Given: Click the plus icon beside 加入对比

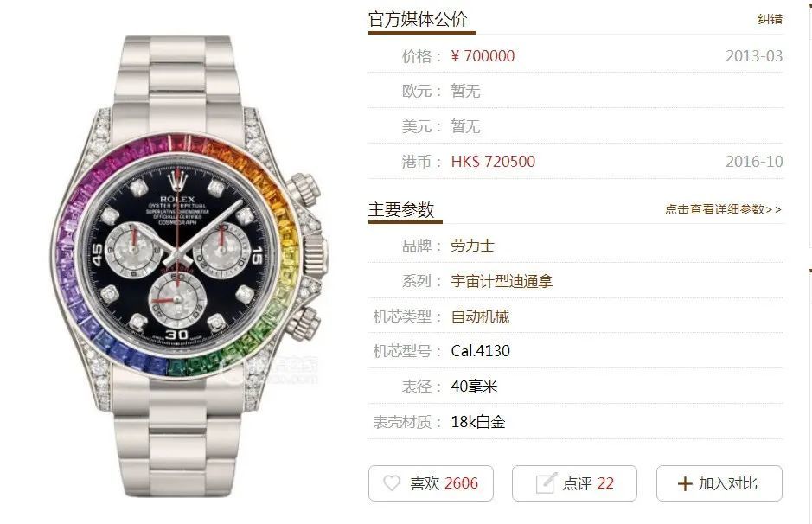Looking at the screenshot, I should point(685,483).
